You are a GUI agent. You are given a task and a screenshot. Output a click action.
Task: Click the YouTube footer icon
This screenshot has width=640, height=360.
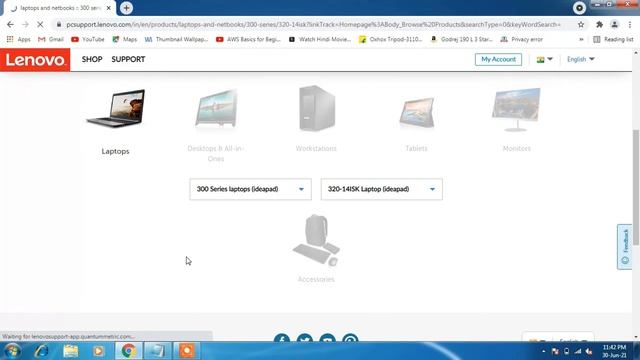(327, 338)
